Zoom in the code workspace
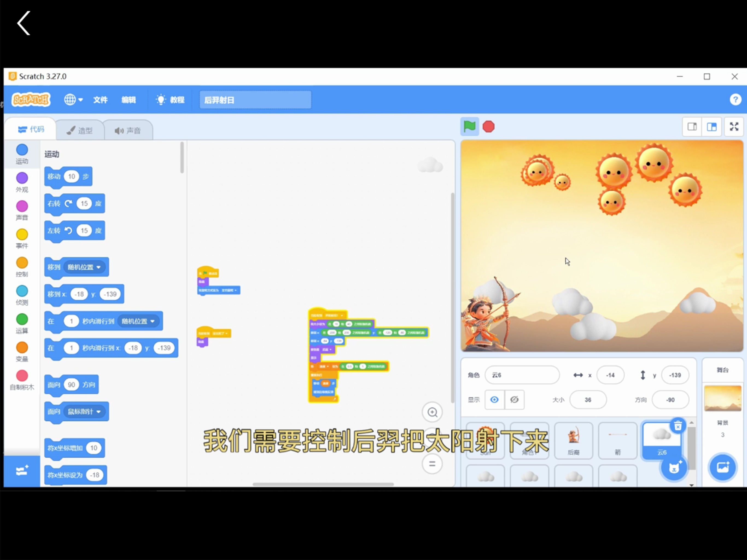The image size is (747, 560). 432,412
